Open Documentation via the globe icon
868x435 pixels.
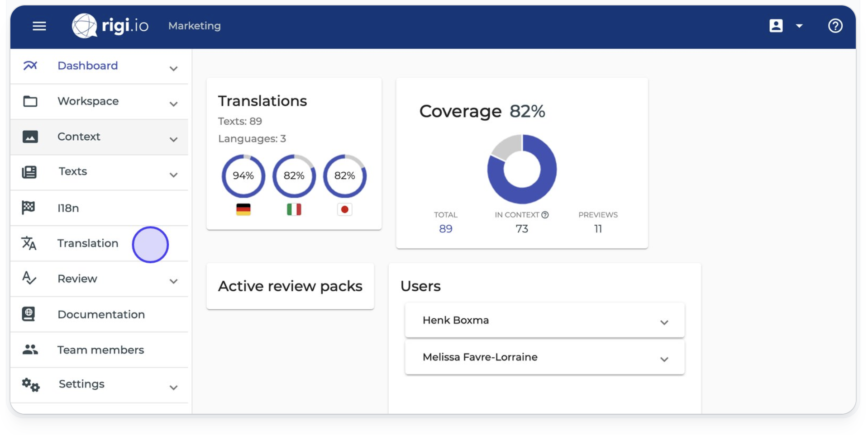[29, 314]
